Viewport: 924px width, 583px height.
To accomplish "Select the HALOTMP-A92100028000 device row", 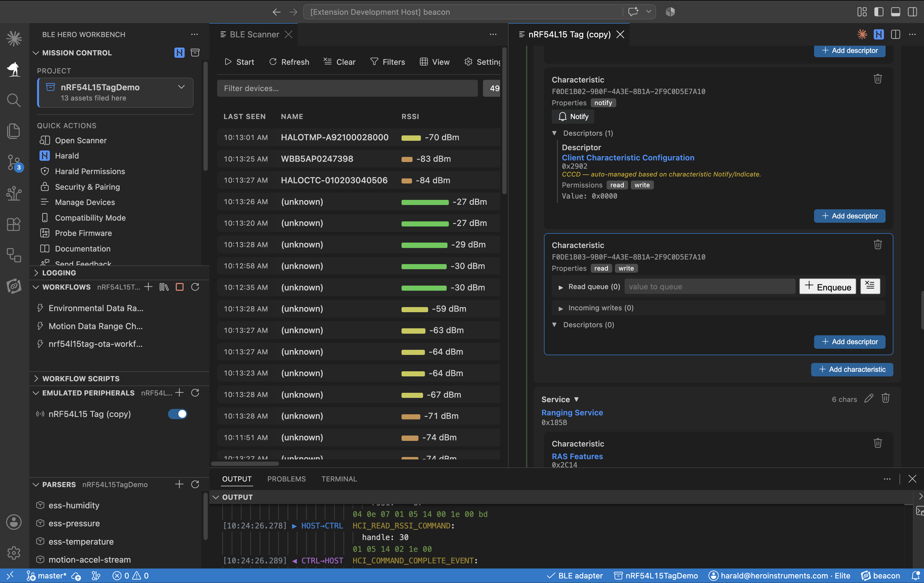I will pos(359,137).
